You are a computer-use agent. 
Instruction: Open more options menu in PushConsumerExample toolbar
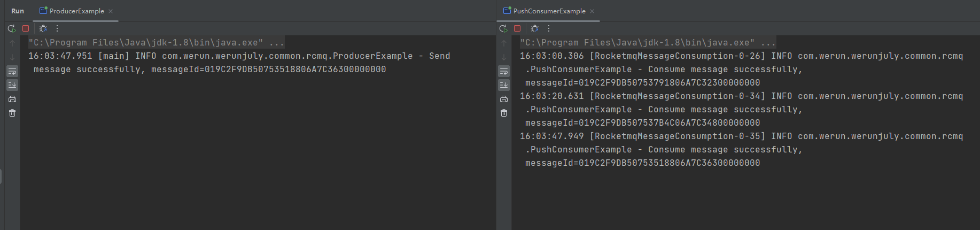549,28
